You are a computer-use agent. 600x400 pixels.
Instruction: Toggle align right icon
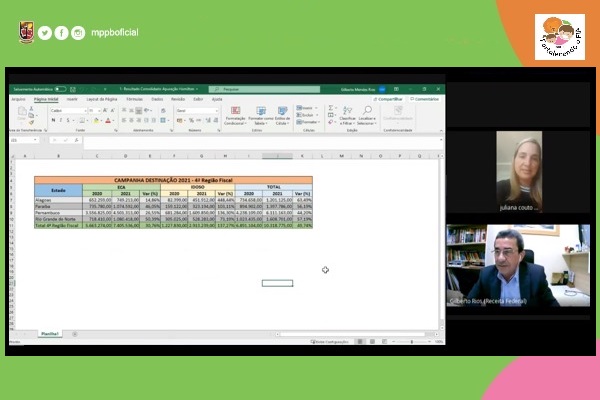(x=139, y=120)
